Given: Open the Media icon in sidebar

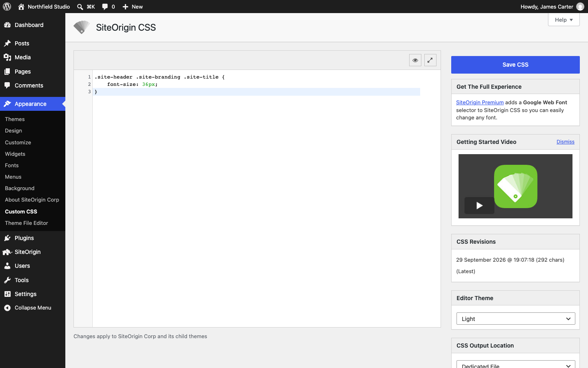Looking at the screenshot, I should (7, 57).
